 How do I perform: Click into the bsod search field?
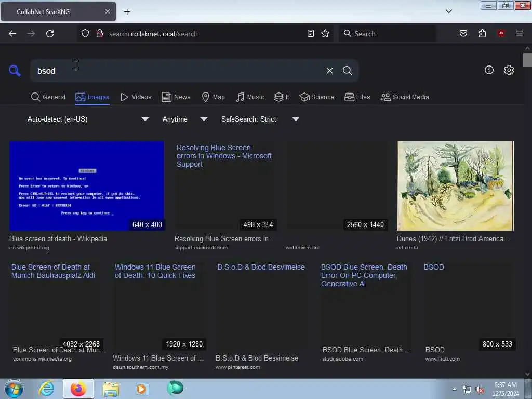177,71
